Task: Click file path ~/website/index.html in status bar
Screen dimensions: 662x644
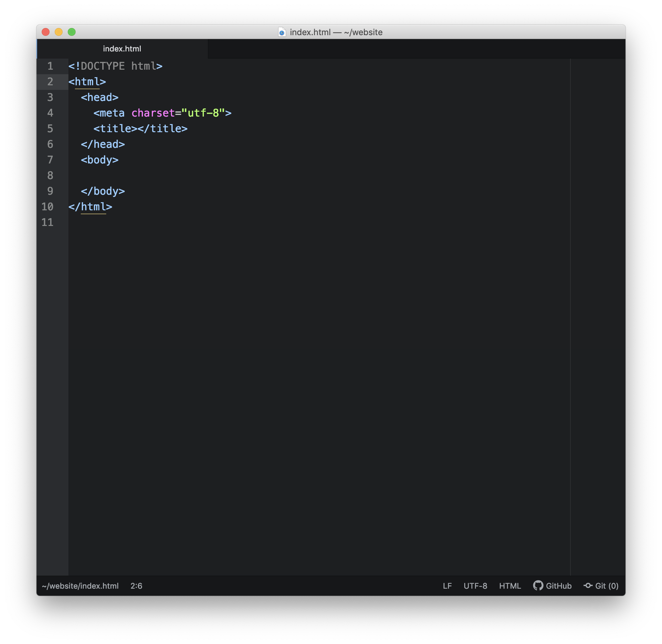Action: (x=80, y=586)
